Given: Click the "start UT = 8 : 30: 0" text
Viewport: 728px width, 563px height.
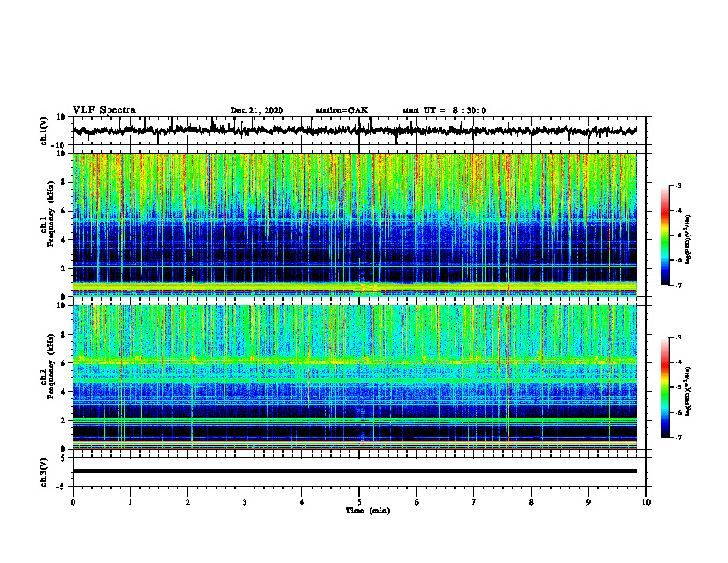Looking at the screenshot, I should 444,110.
